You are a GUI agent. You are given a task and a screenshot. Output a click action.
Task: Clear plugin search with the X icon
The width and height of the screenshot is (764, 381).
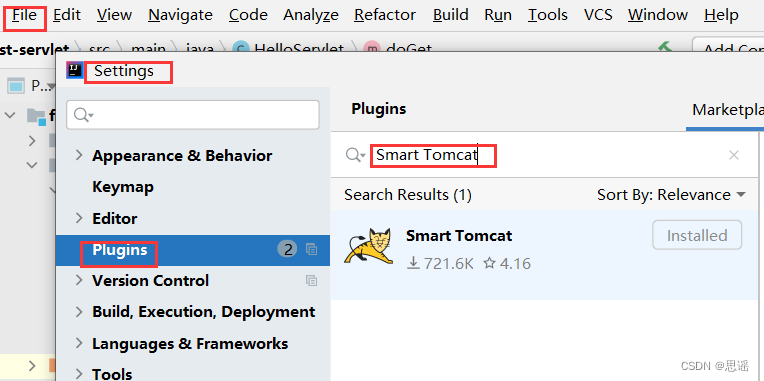(733, 155)
